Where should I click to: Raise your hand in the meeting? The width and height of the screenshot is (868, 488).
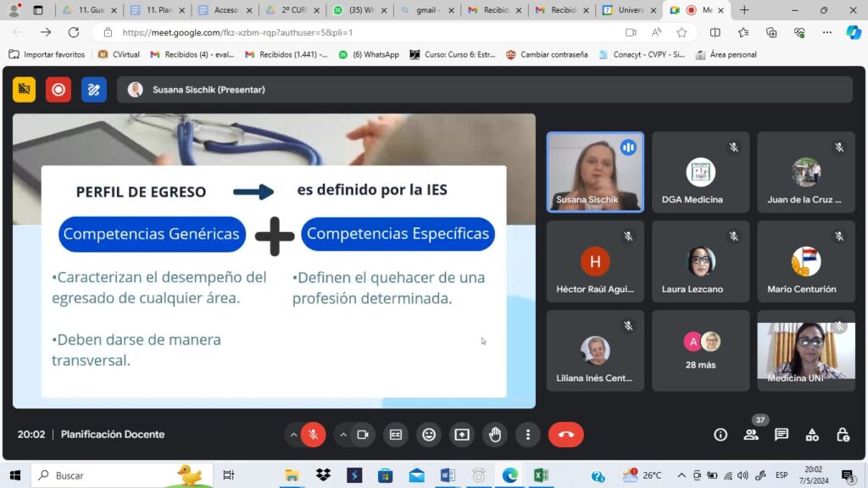pos(495,435)
